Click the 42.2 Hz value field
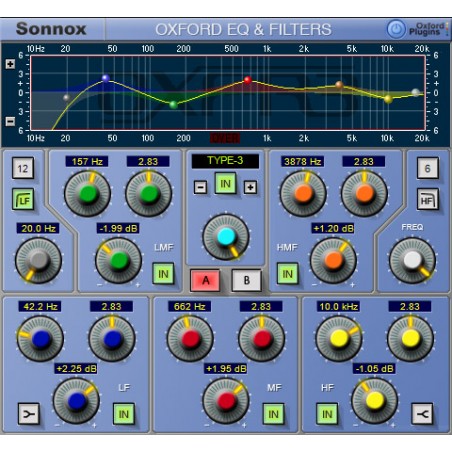This screenshot has width=452, height=452. click(40, 306)
